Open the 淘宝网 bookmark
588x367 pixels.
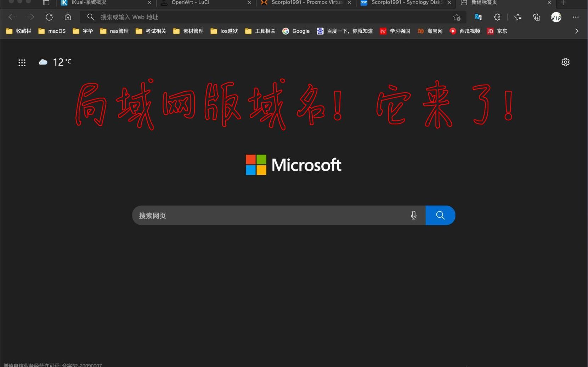(430, 31)
